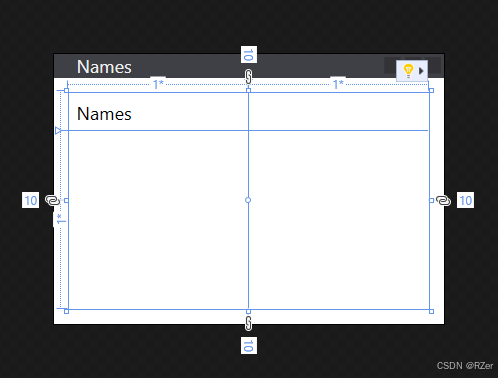
Task: Select the bottom-right corner resize handle
Action: click(x=431, y=311)
